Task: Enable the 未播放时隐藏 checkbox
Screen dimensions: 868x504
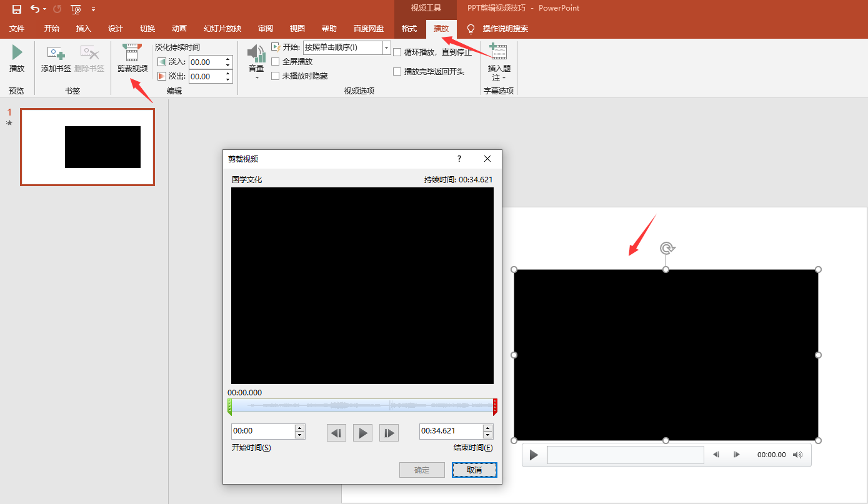Action: tap(275, 76)
